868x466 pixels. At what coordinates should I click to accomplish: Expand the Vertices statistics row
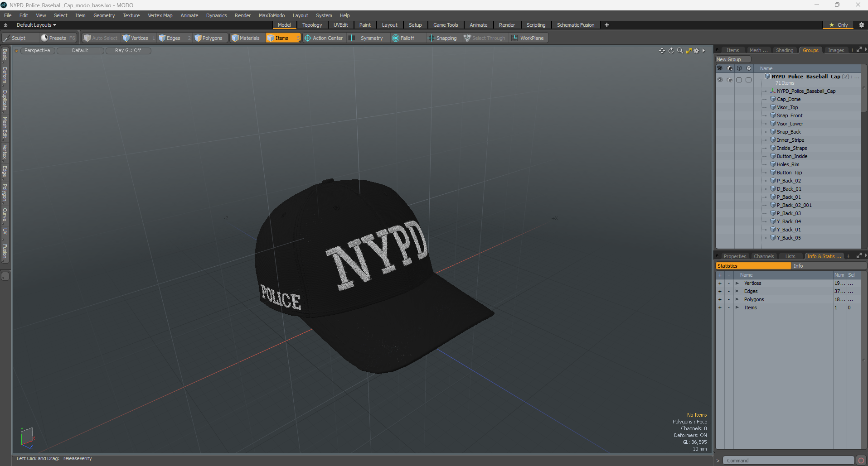tap(737, 283)
